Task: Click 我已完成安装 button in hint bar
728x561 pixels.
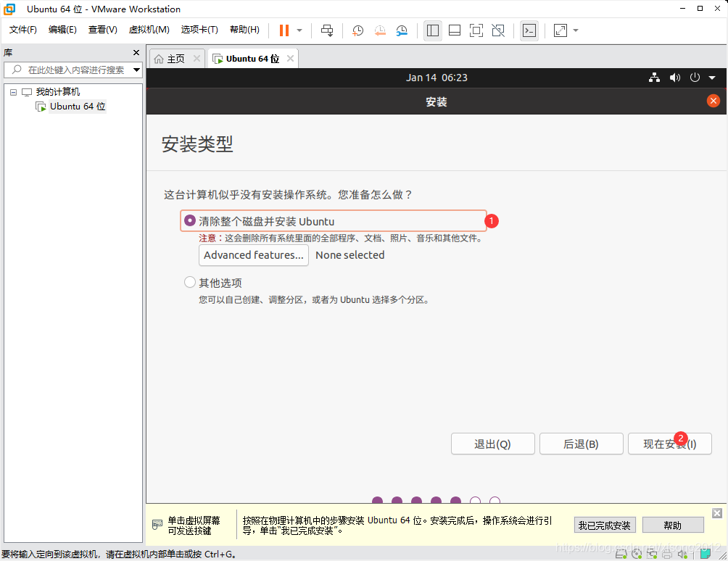Action: click(605, 525)
